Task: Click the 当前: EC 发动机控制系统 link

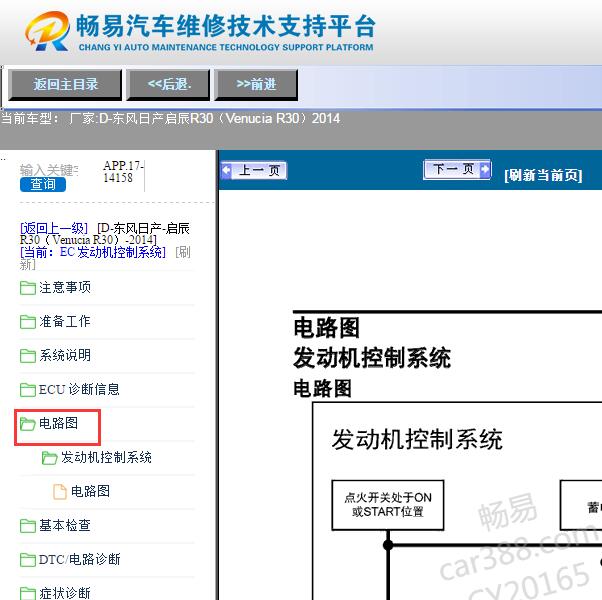Action: [x=93, y=252]
